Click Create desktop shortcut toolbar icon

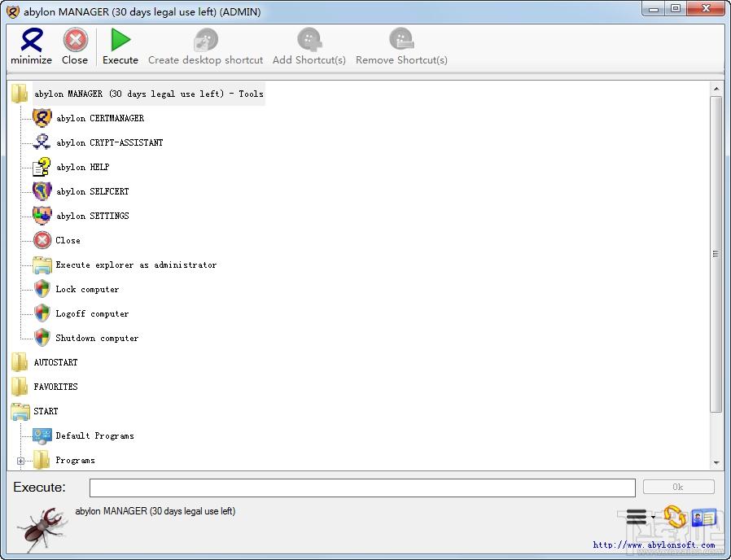206,40
